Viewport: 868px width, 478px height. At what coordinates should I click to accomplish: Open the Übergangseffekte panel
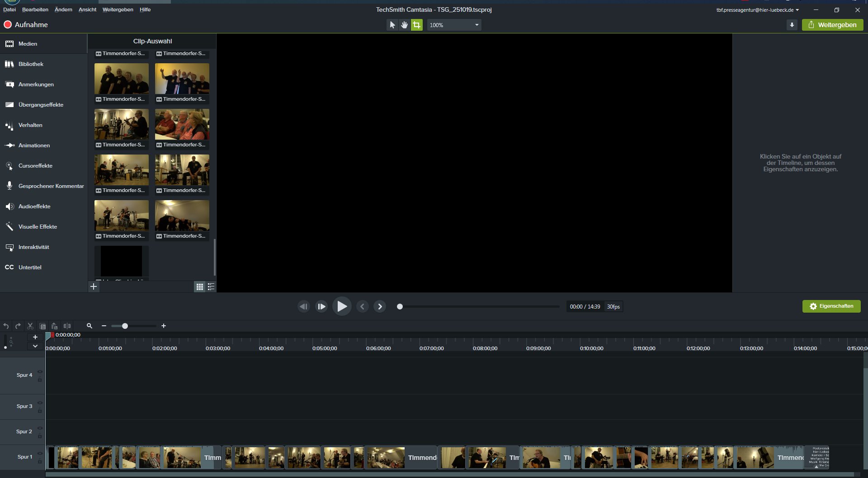(x=41, y=105)
